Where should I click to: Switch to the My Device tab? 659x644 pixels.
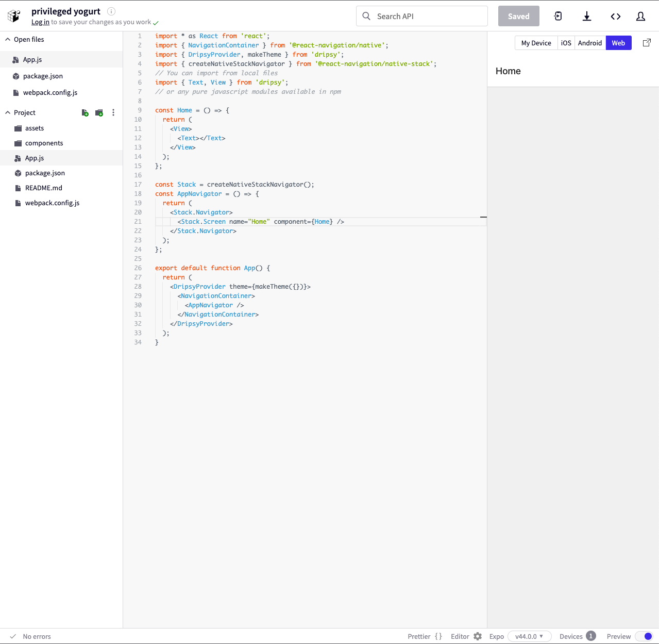point(536,43)
